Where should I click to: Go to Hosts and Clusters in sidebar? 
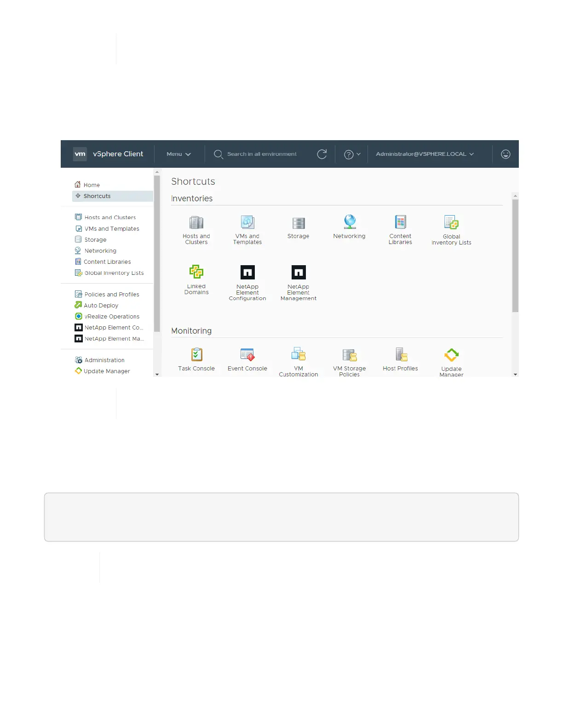pos(105,217)
